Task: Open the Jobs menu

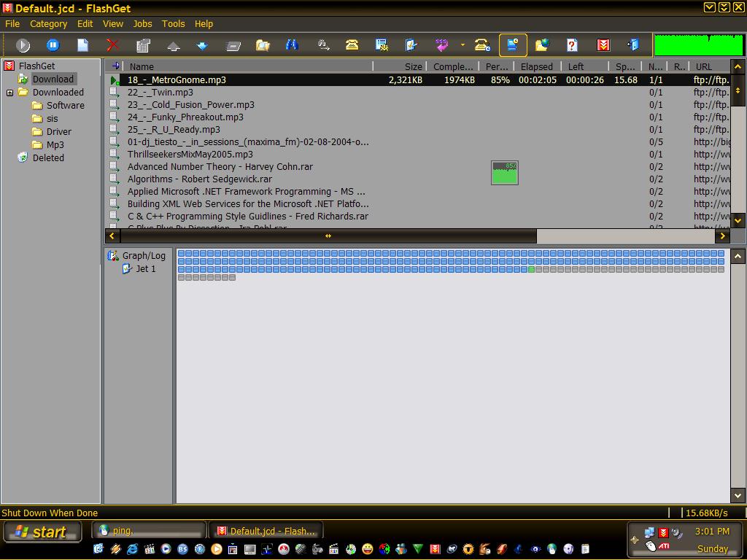Action: (142, 23)
